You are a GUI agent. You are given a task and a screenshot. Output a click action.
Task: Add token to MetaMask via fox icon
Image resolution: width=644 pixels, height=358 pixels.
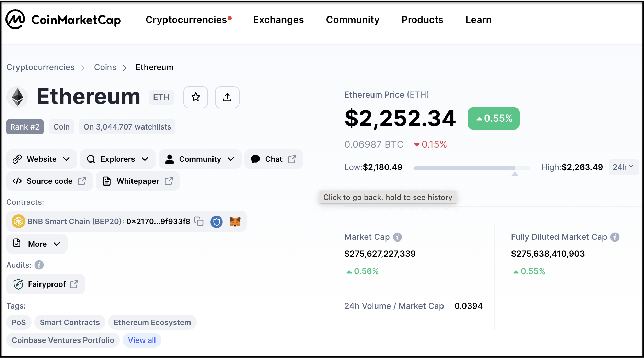coord(235,222)
